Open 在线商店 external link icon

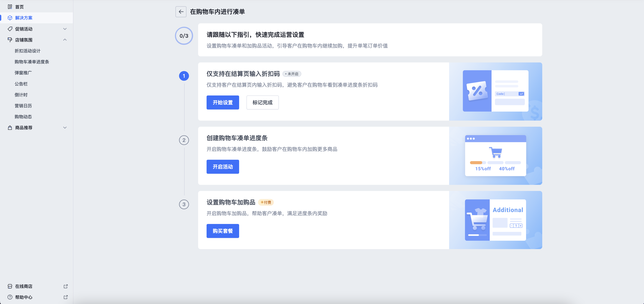[x=65, y=286]
